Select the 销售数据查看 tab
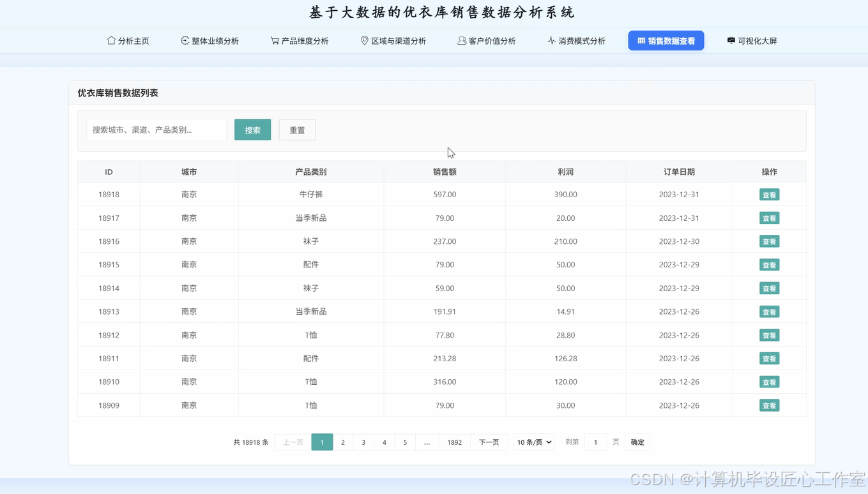Viewport: 868px width, 494px height. click(x=666, y=41)
